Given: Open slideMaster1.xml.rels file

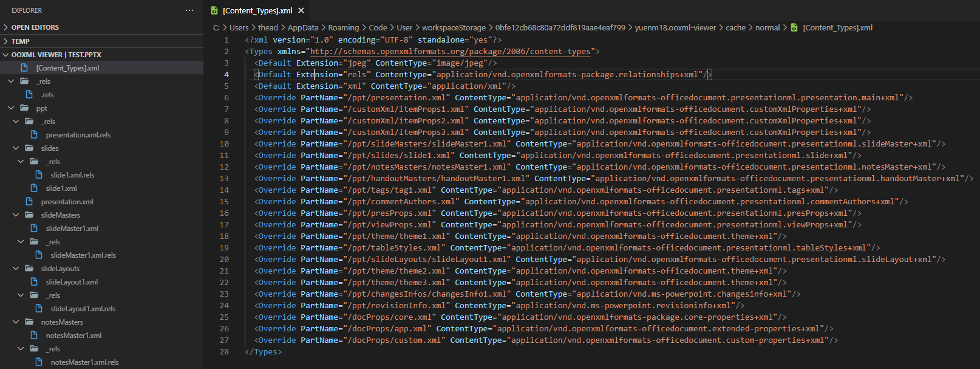Looking at the screenshot, I should 83,255.
